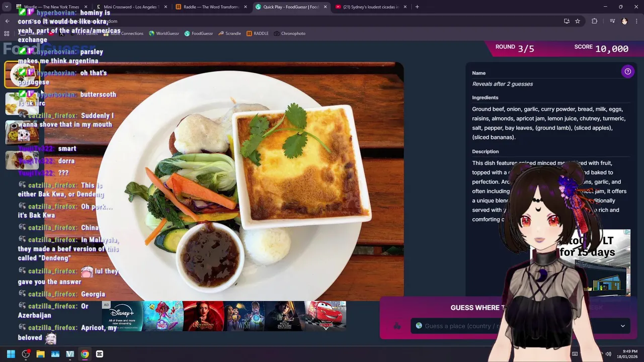Switch to the Wordle New York Times tab
The image size is (644, 362).
click(x=51, y=7)
